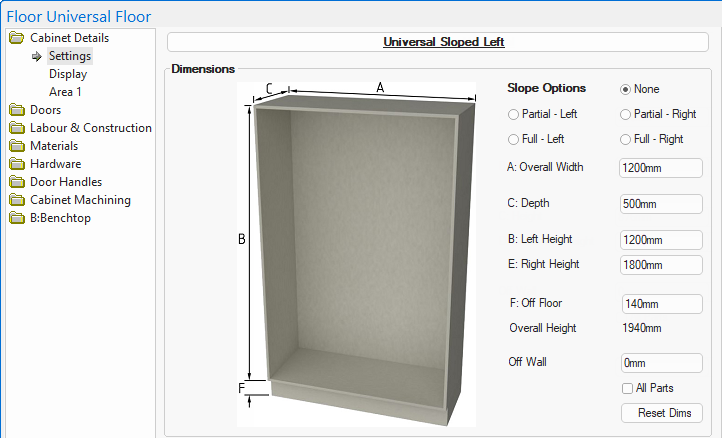Click the Cabinet Machining folder icon

[x=17, y=200]
